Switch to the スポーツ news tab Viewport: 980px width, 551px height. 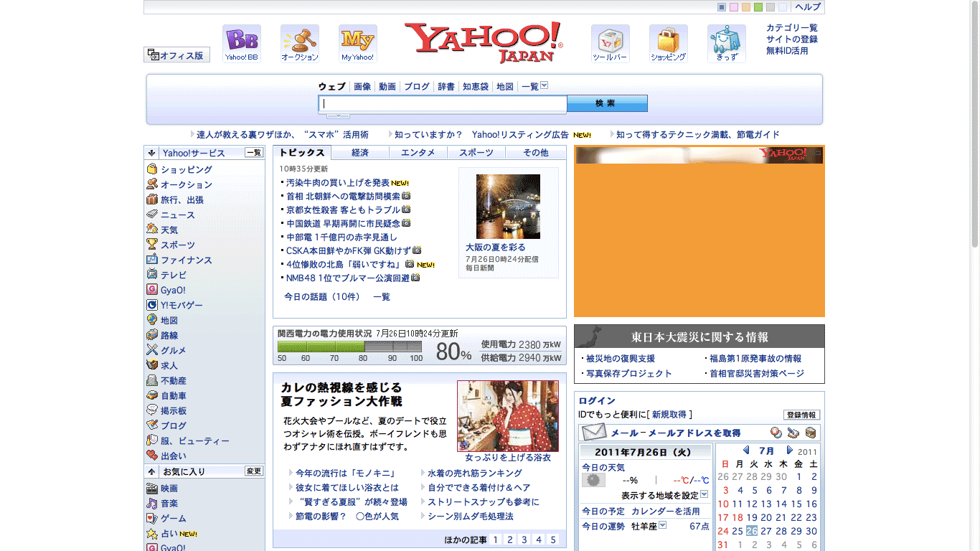coord(476,153)
